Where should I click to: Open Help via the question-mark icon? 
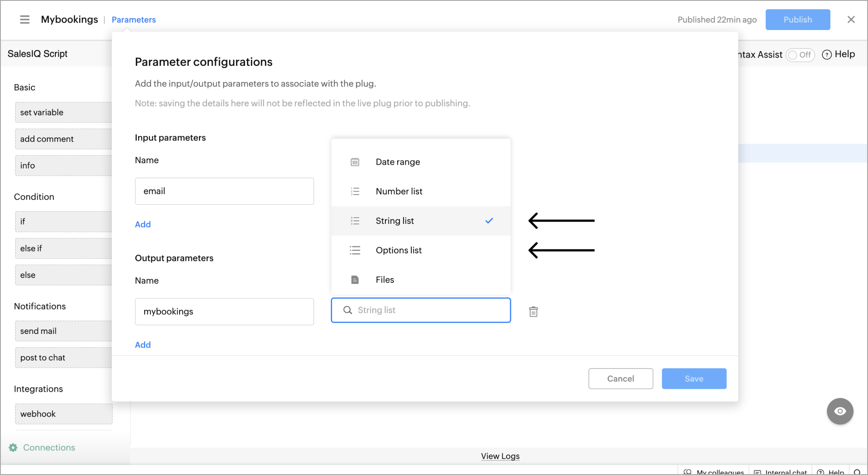coord(827,54)
